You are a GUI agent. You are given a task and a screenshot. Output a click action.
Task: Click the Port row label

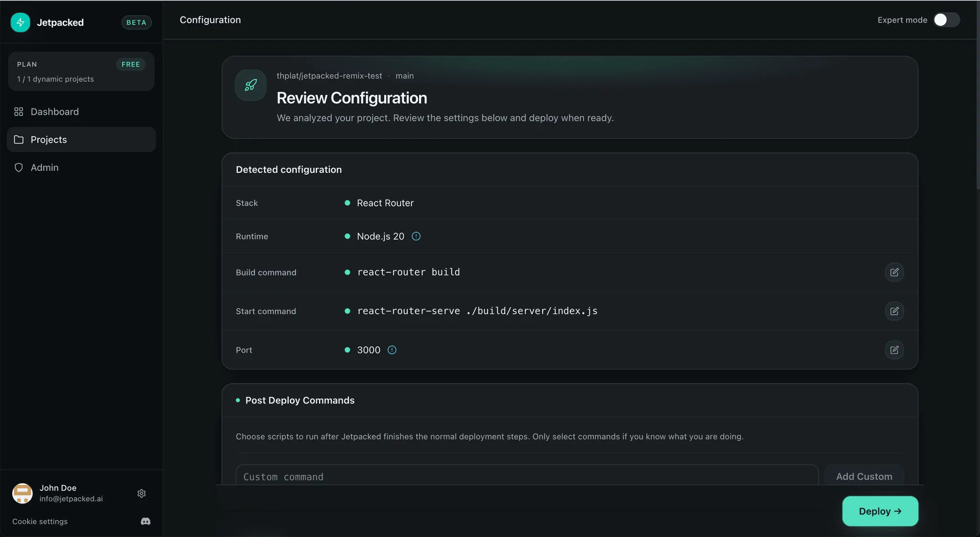pos(244,350)
